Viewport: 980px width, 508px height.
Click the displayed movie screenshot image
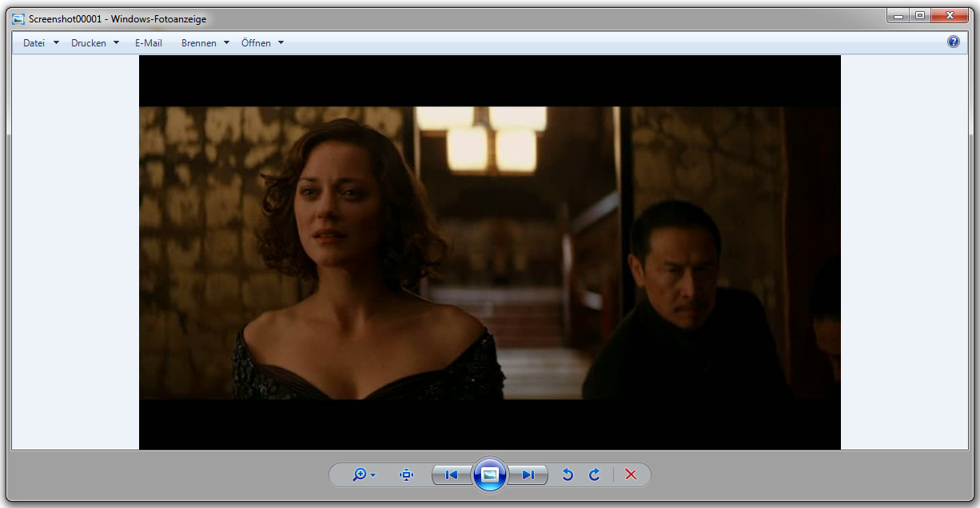490,253
